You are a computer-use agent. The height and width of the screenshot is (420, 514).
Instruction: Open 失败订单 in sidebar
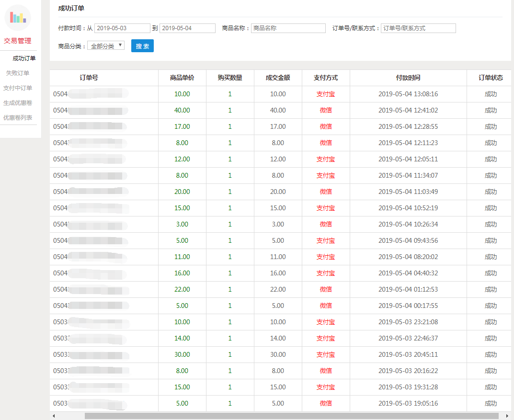pyautogui.click(x=18, y=73)
